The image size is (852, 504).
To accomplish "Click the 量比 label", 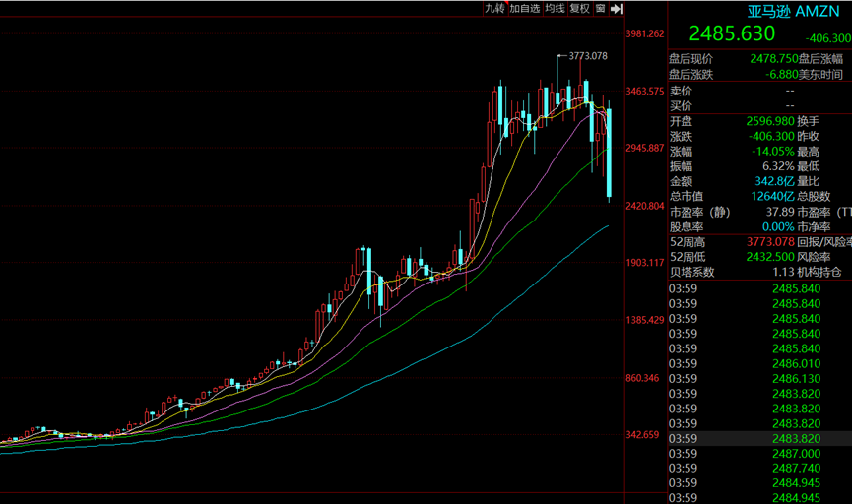I will (808, 181).
